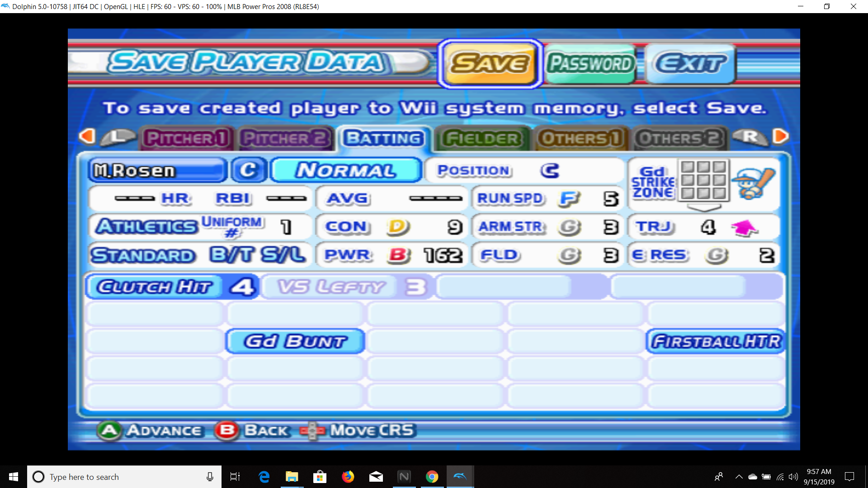Click the AVG stat label
The height and width of the screenshot is (488, 868).
click(348, 198)
